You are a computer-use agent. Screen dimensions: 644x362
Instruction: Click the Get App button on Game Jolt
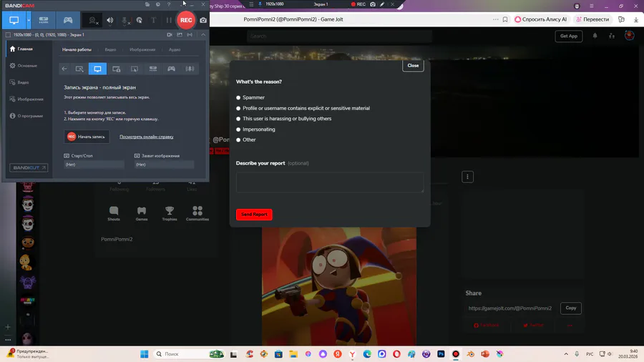click(x=569, y=36)
